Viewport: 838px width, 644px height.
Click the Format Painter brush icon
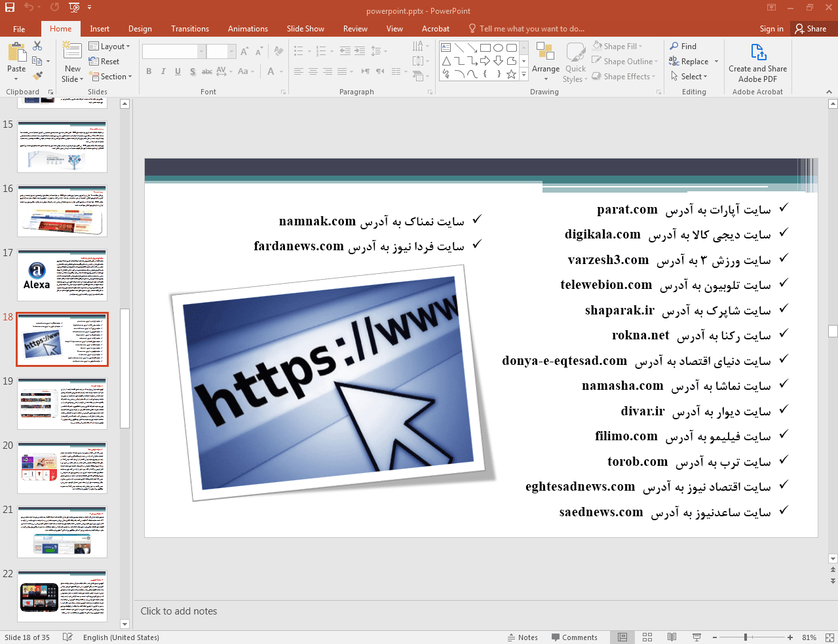pyautogui.click(x=37, y=76)
